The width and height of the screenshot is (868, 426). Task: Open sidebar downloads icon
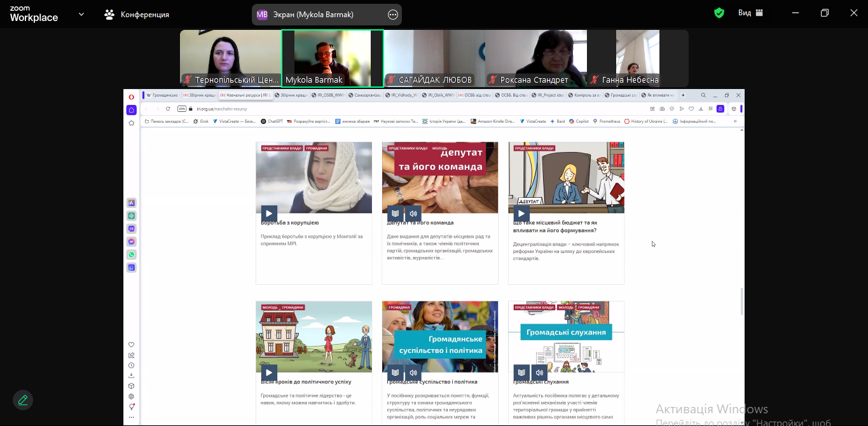pyautogui.click(x=132, y=375)
